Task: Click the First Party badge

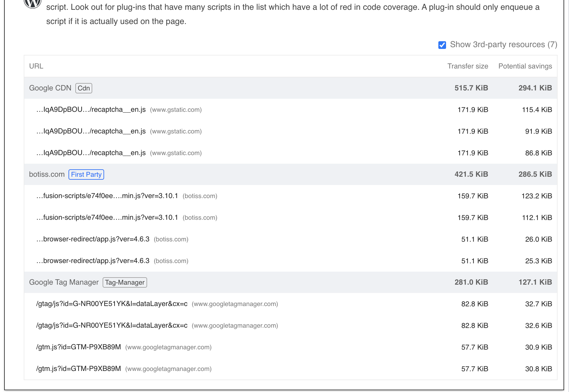Action: [x=86, y=174]
